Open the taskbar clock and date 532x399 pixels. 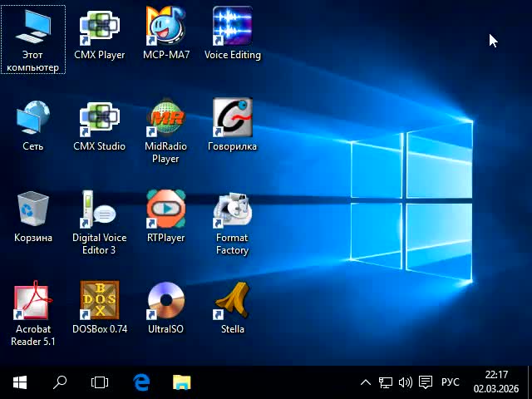[x=496, y=382]
